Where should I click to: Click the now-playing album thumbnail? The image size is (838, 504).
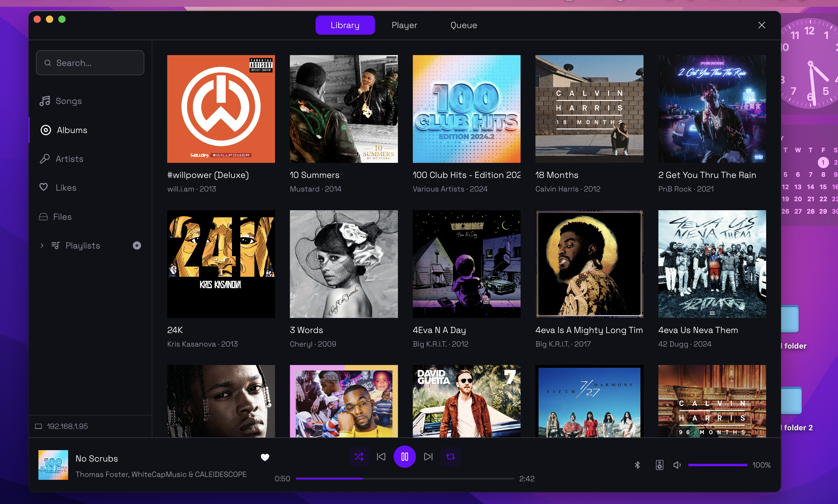click(x=53, y=465)
